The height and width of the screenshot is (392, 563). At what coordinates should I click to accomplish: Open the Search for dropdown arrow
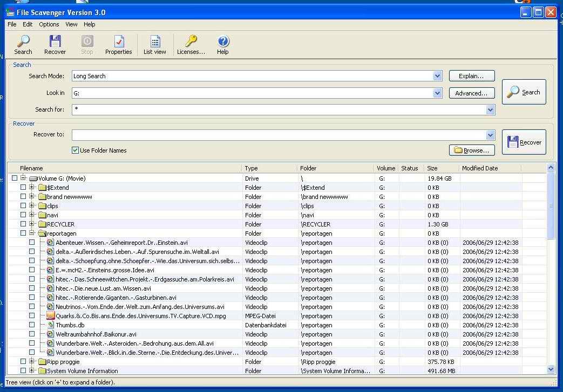[x=491, y=110]
